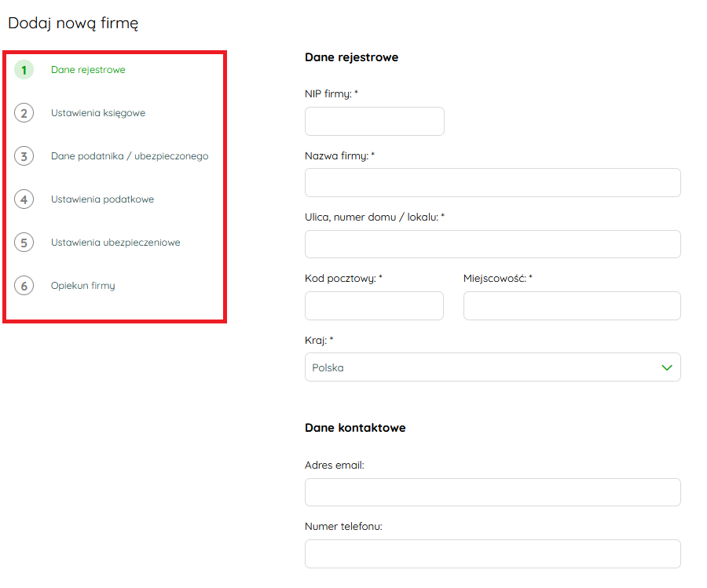Select Opiekun firmy step

pyautogui.click(x=83, y=286)
